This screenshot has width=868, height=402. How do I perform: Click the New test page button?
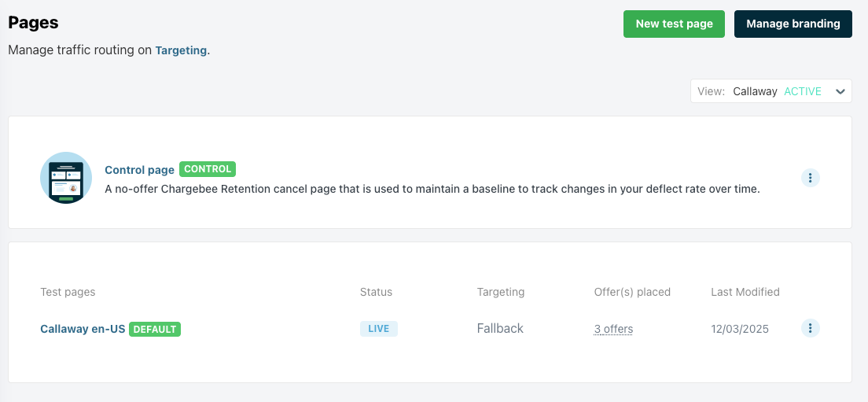[x=674, y=24]
